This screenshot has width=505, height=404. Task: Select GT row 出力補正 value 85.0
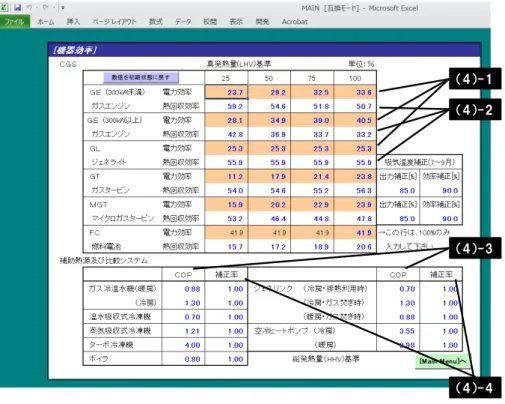click(x=398, y=191)
